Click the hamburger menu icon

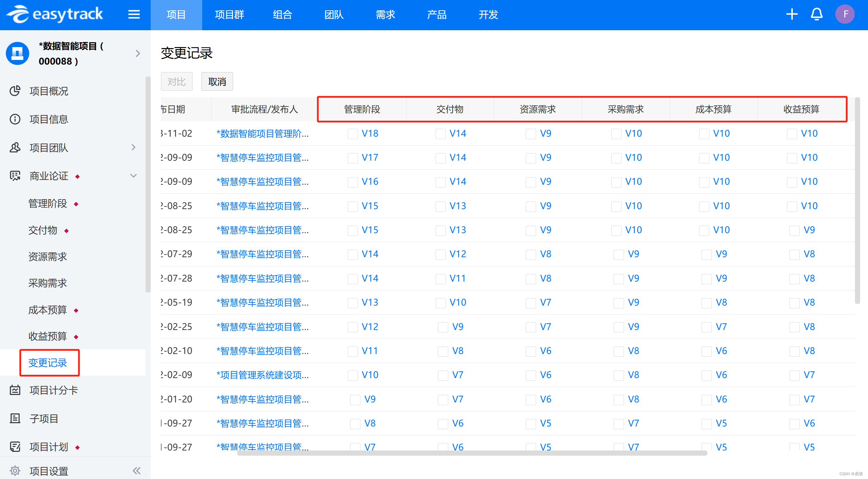click(134, 14)
